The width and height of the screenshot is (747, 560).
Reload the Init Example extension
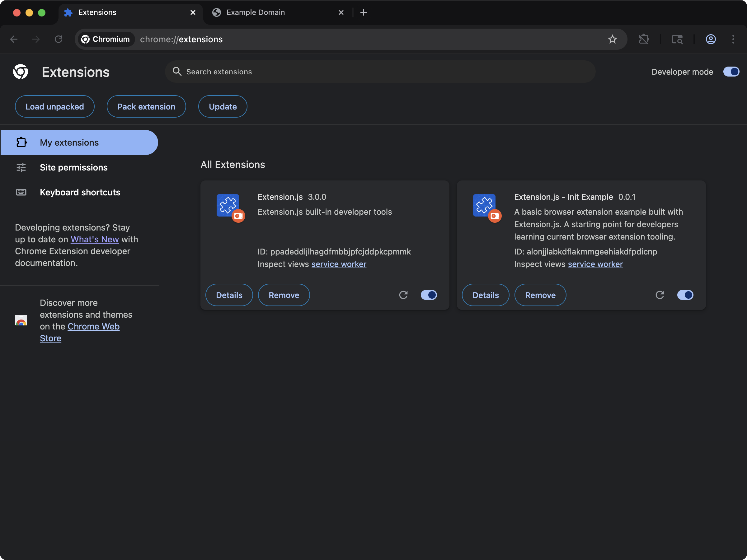point(660,295)
